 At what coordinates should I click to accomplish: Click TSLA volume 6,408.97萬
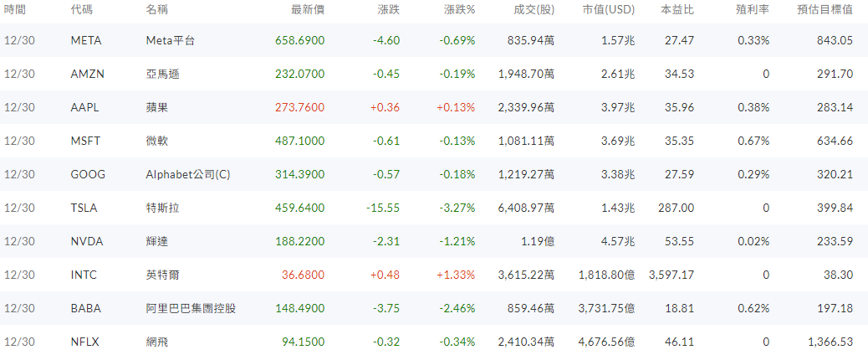click(527, 208)
